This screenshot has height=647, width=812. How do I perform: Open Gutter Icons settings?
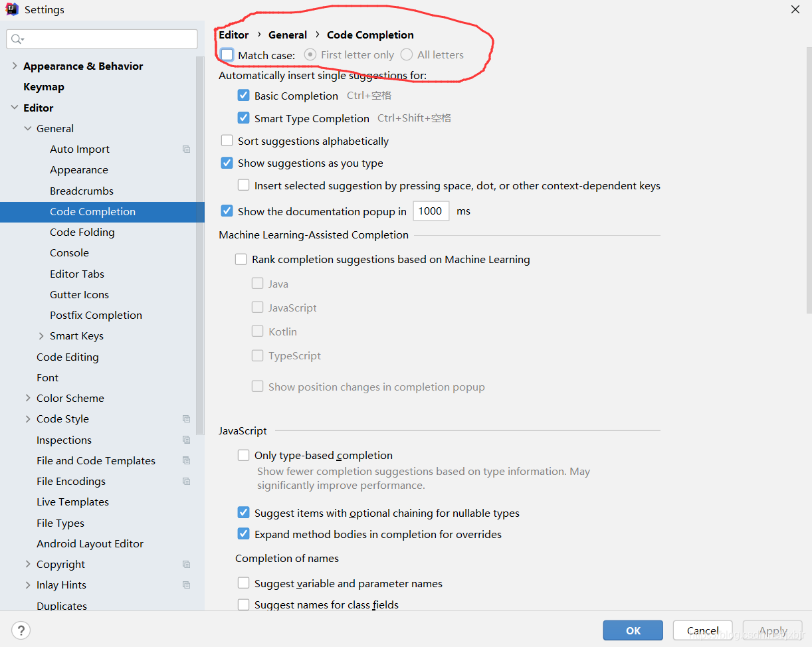(x=79, y=294)
